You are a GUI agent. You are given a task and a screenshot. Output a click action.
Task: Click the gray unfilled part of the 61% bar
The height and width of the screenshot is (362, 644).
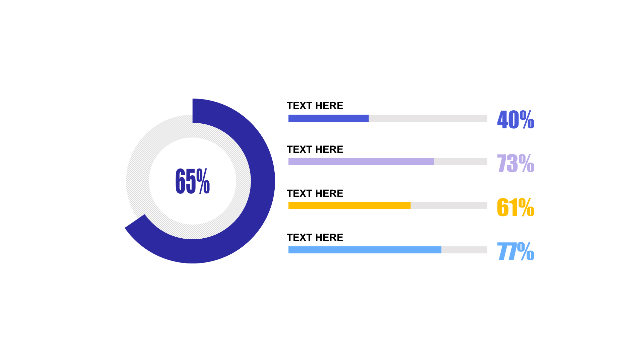449,206
